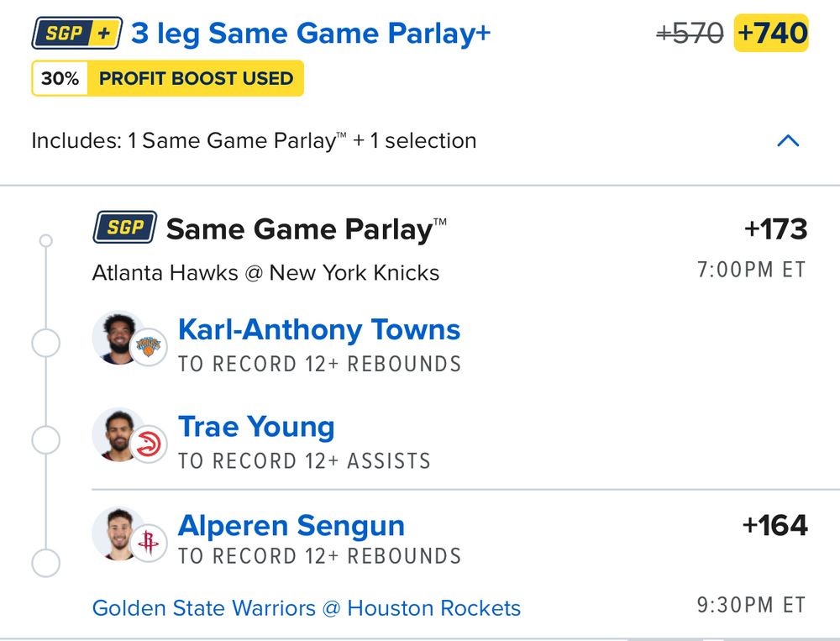Click the SGP badge beside Same Game Parlay
840x641 pixels.
point(125,227)
